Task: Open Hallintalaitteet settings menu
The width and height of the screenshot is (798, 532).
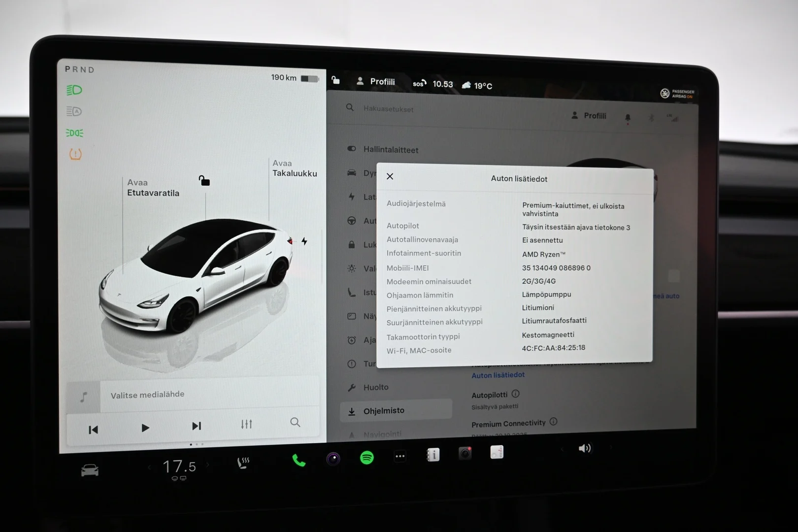Action: (x=391, y=149)
